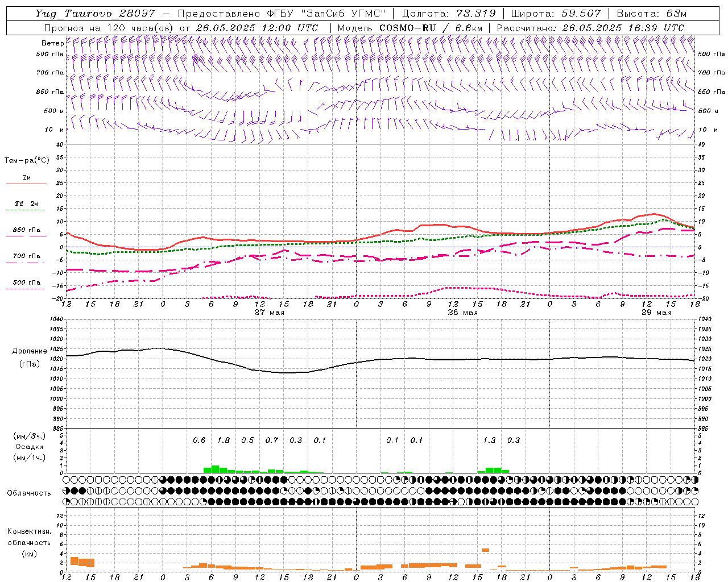
Task: Click the 1.8 precipitation value
Action: (x=224, y=440)
